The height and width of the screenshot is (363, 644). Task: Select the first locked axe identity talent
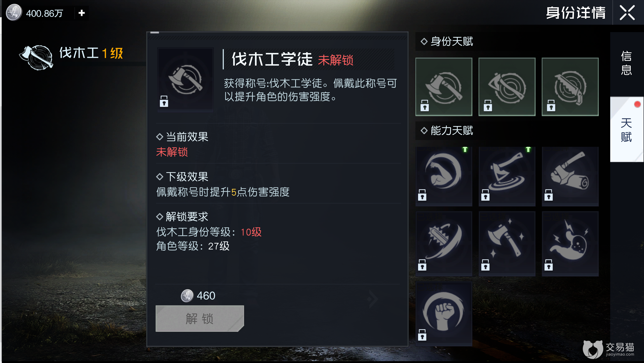tap(444, 87)
